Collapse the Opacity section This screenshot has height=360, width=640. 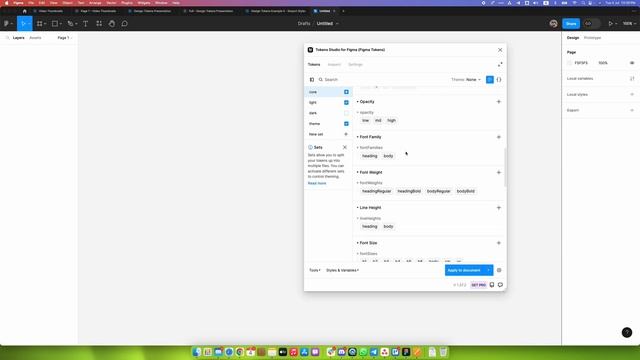point(365,102)
